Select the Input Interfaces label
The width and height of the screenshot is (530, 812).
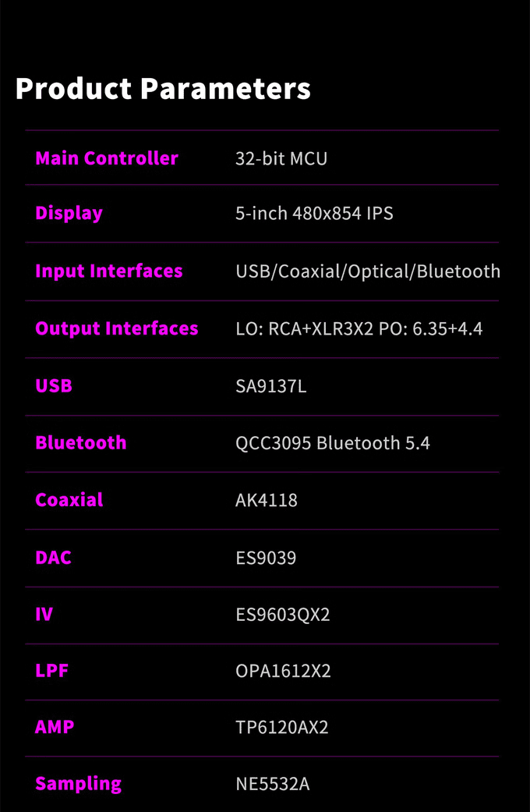[108, 271]
